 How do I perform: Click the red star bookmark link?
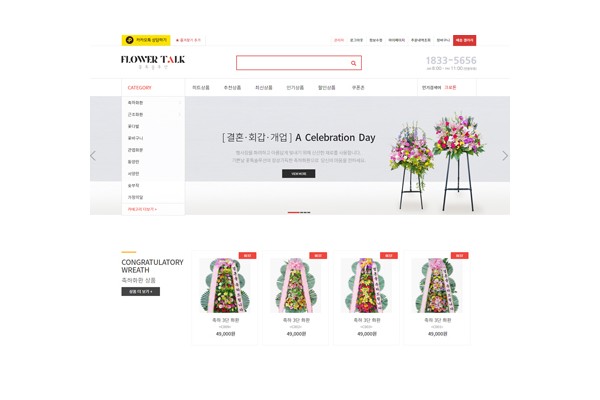click(188, 40)
